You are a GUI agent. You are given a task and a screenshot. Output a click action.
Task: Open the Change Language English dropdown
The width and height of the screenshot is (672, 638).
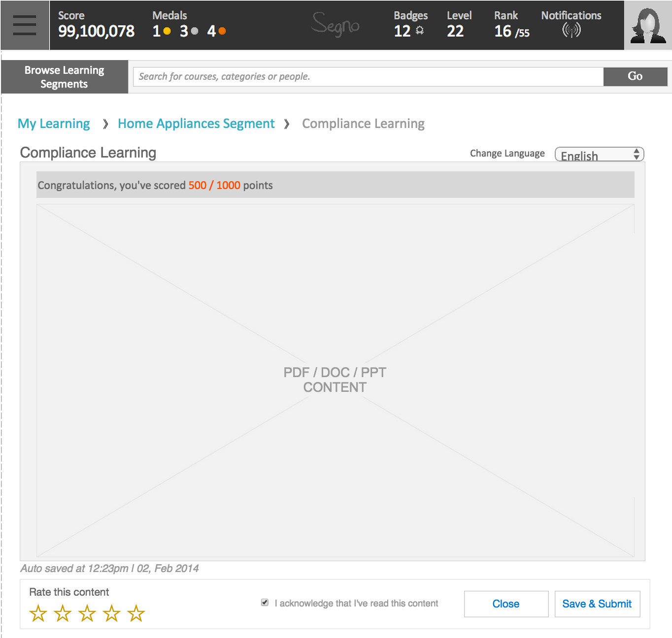point(600,155)
